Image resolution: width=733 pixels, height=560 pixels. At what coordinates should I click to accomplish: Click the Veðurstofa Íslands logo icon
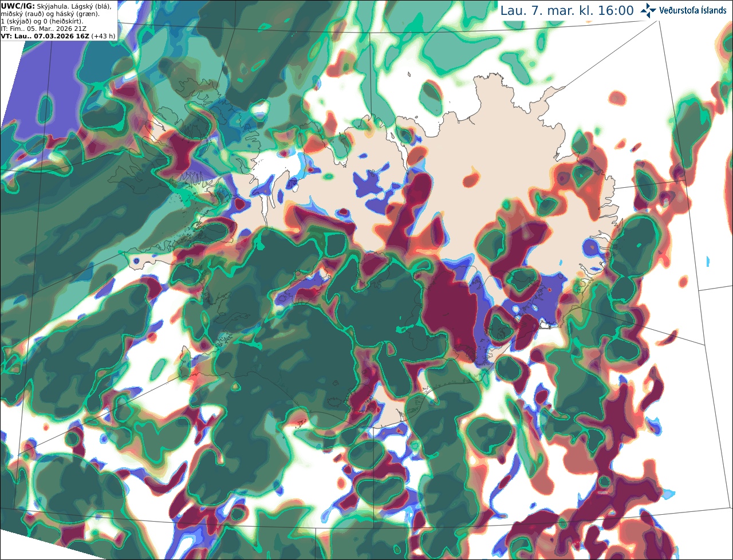point(648,10)
